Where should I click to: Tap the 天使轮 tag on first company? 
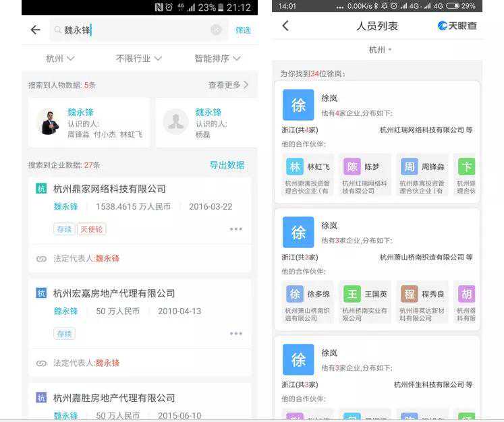(91, 229)
